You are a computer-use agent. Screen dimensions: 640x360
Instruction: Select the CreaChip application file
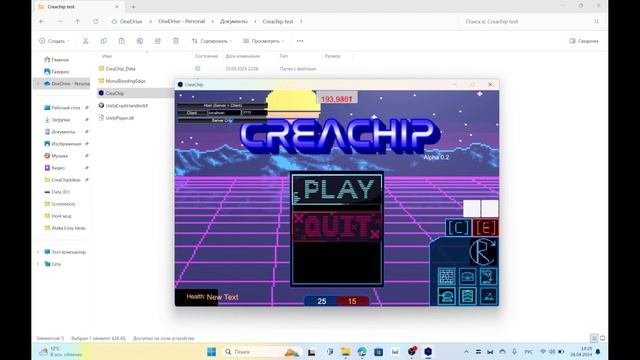coord(111,93)
